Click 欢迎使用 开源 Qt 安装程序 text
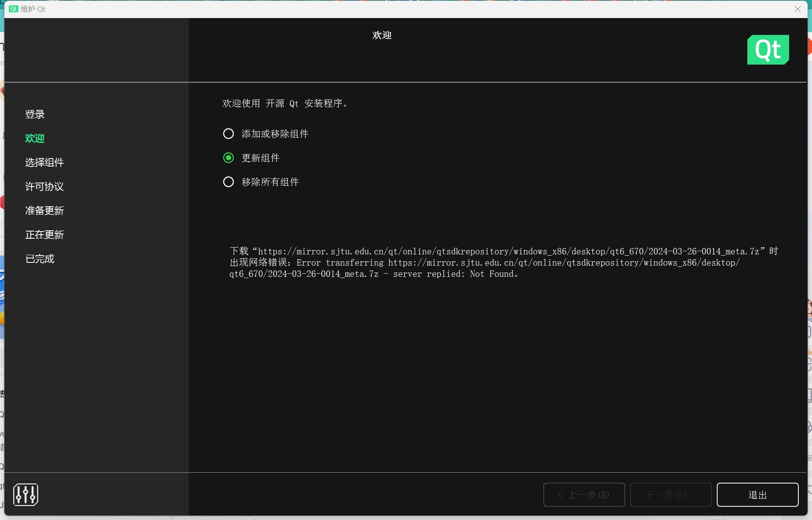The height and width of the screenshot is (520, 812). pos(285,104)
